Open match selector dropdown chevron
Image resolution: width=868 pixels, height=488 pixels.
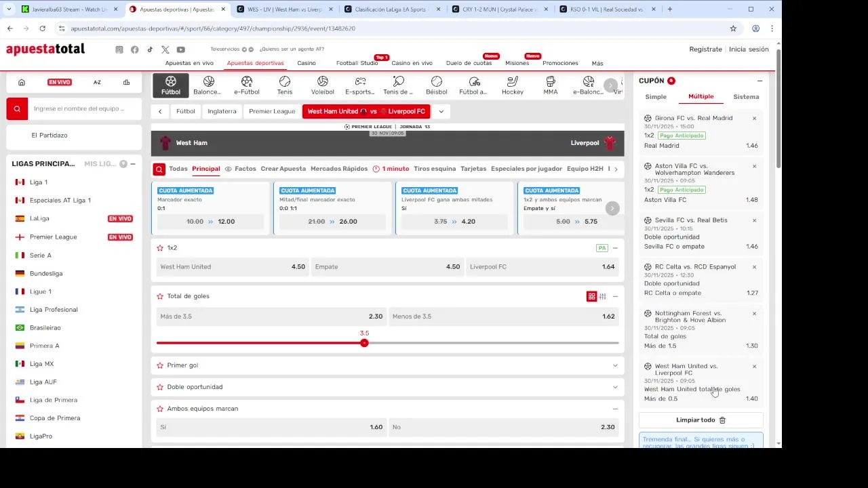(441, 112)
